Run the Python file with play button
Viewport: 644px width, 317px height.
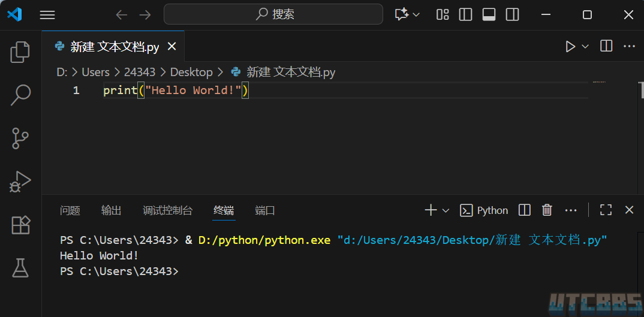pos(570,46)
